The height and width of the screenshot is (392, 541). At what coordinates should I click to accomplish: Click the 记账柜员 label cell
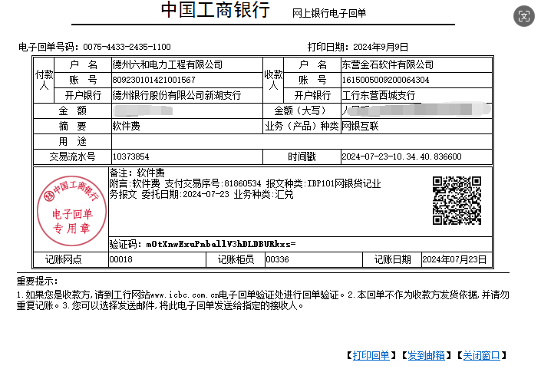pos(236,259)
